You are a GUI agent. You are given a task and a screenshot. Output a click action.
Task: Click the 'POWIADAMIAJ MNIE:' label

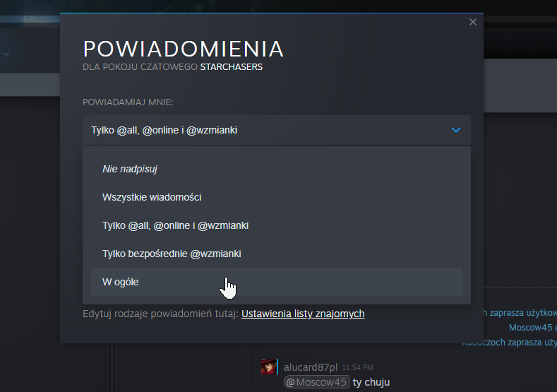click(x=128, y=102)
